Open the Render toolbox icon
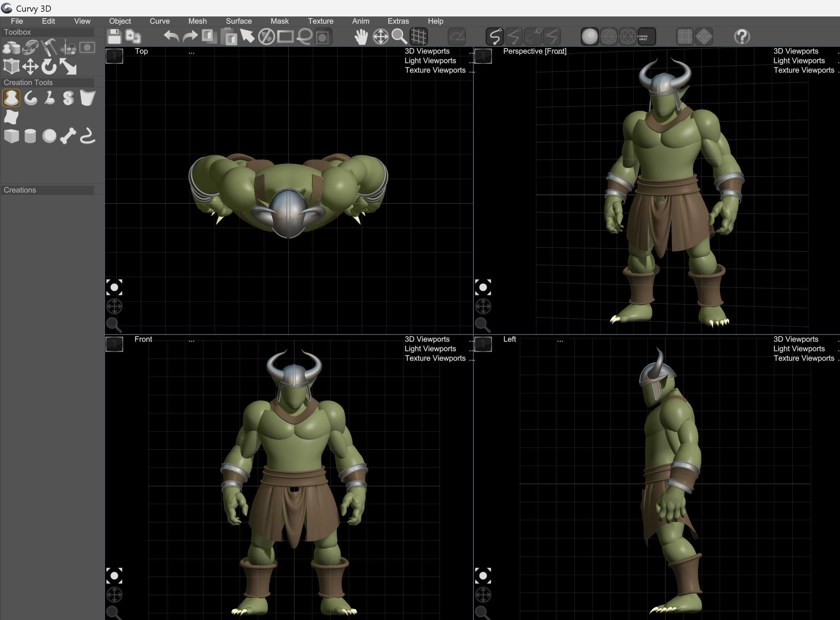 87,47
